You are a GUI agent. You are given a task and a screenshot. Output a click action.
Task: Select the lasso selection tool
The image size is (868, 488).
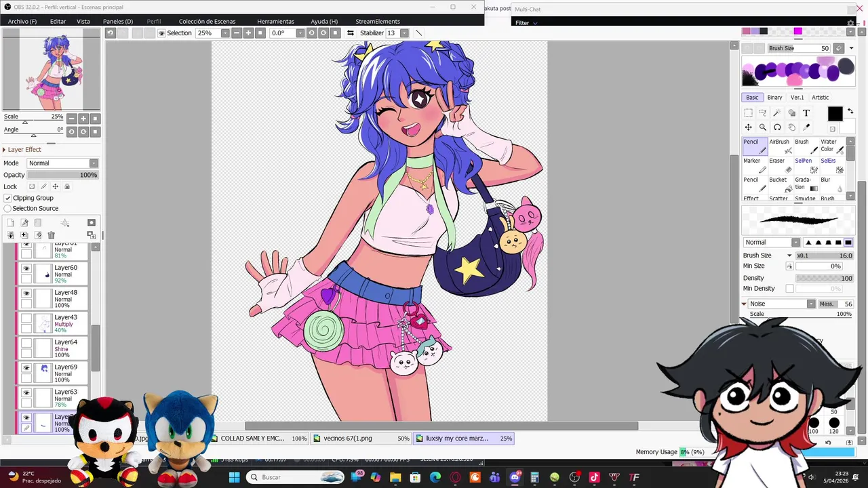click(763, 113)
